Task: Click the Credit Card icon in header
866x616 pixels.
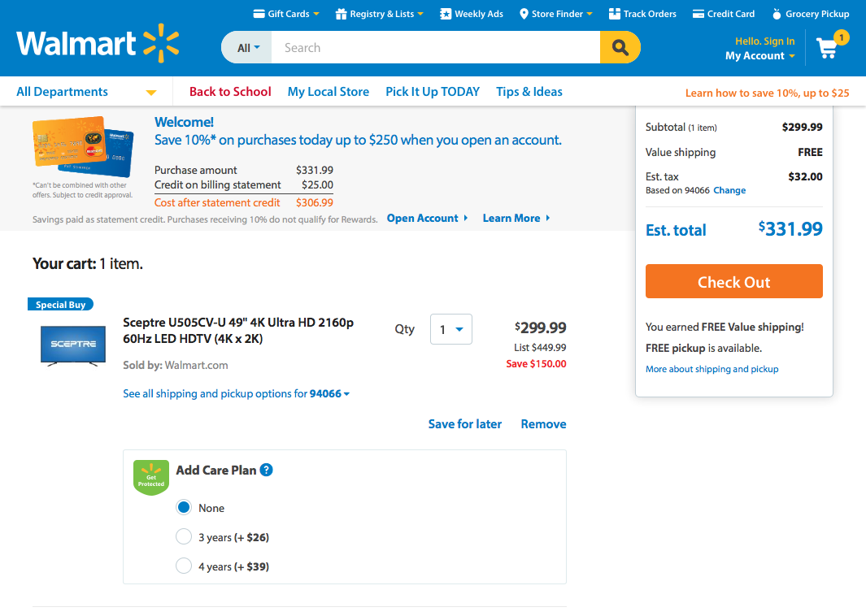Action: pos(698,14)
